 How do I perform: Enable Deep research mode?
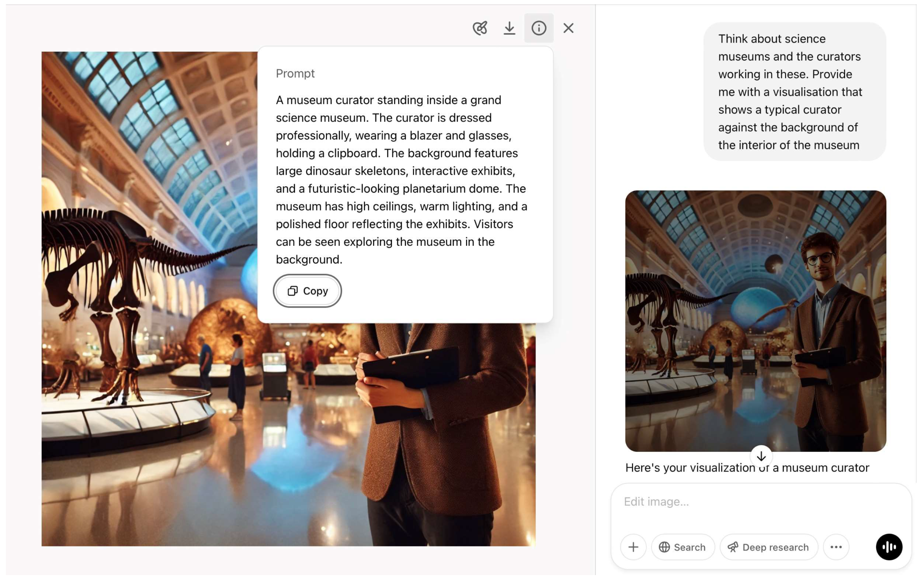coord(769,547)
